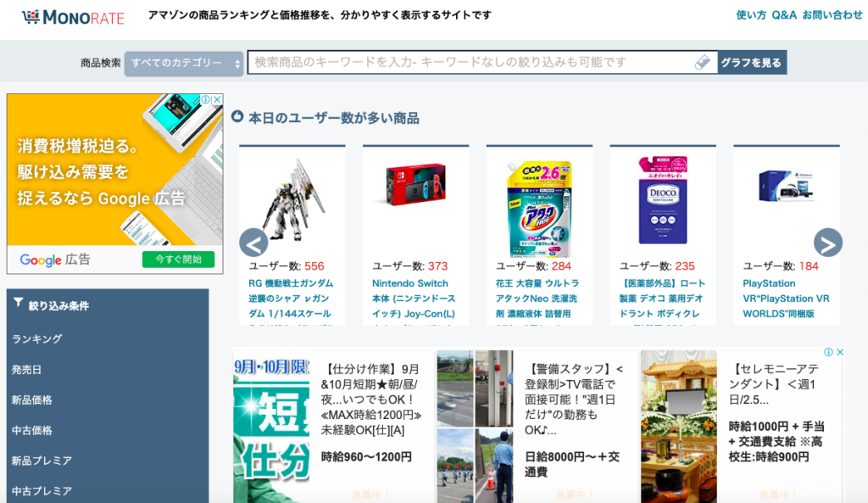Click the ユーザー数: 556 text
868x503 pixels.
click(x=287, y=265)
